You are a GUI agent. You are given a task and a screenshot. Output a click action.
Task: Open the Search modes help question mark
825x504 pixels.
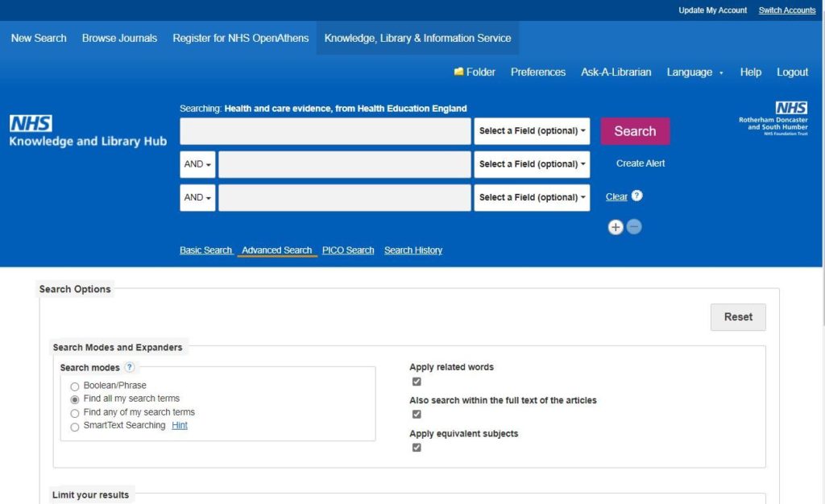coord(129,367)
